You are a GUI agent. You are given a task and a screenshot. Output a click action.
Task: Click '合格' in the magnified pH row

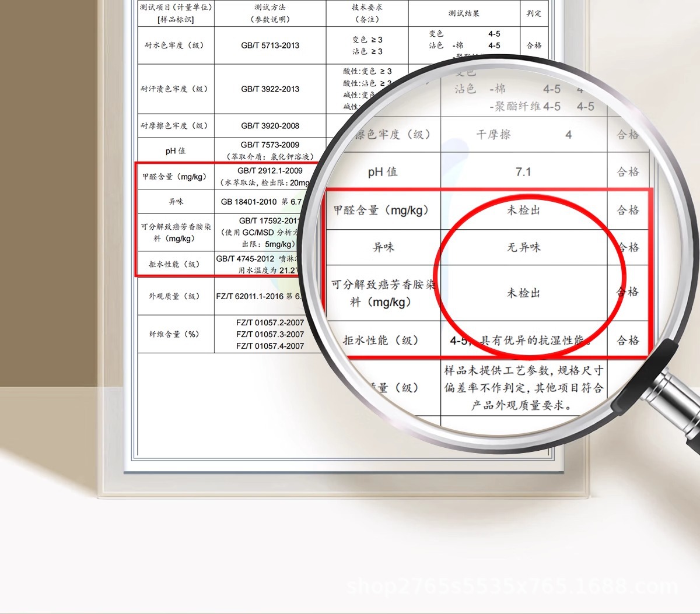(x=628, y=171)
